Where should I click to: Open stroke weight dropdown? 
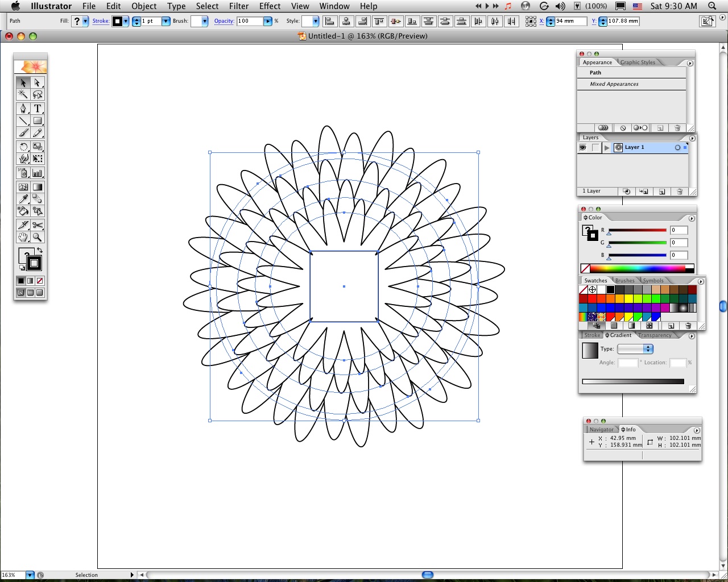166,21
